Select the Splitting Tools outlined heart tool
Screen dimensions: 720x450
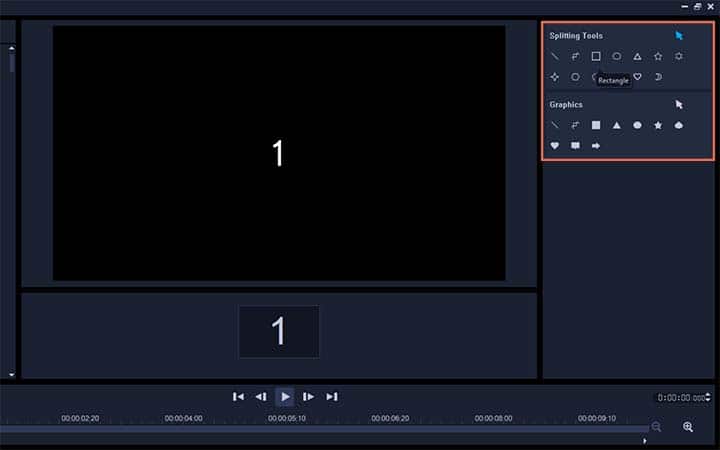tap(637, 77)
